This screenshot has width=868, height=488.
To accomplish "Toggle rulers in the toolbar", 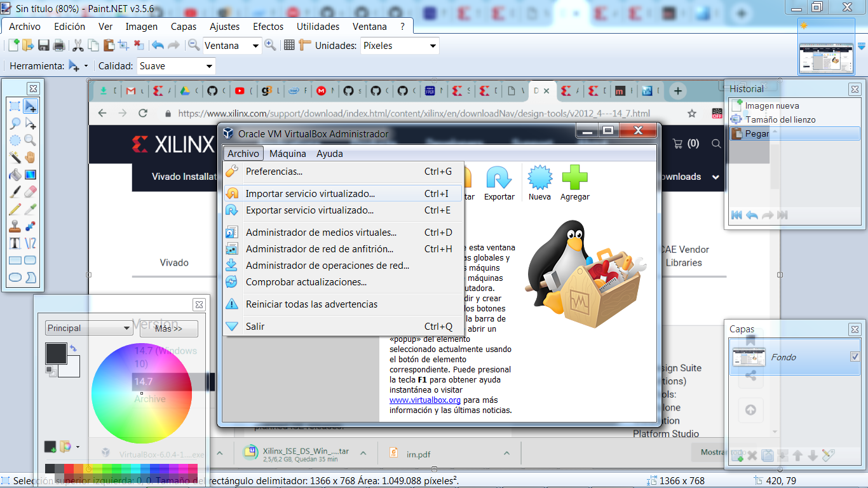I will 304,45.
